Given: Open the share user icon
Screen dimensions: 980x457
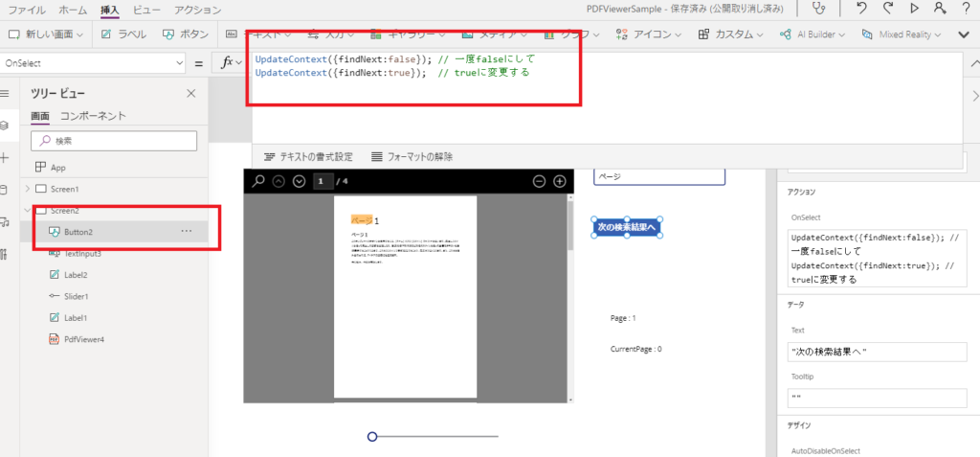Looking at the screenshot, I should (940, 9).
